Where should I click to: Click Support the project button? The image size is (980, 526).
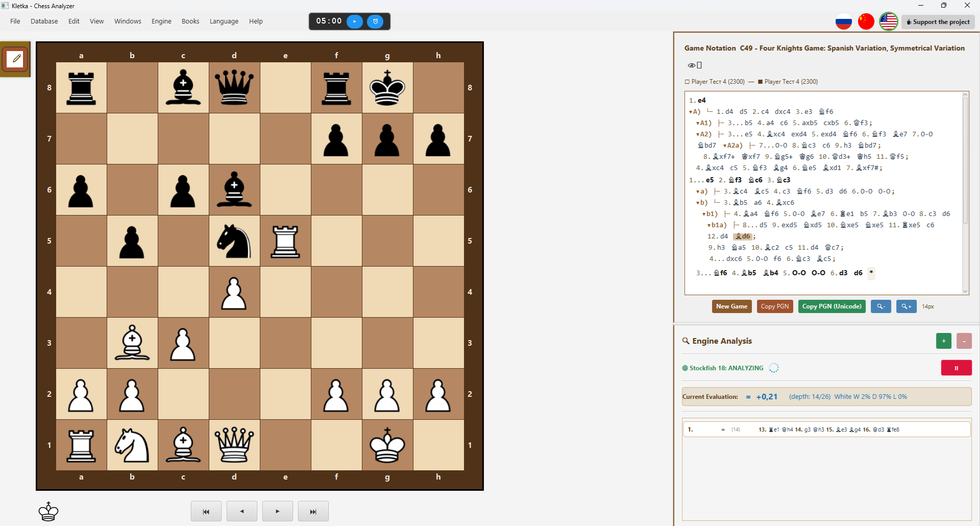point(938,22)
